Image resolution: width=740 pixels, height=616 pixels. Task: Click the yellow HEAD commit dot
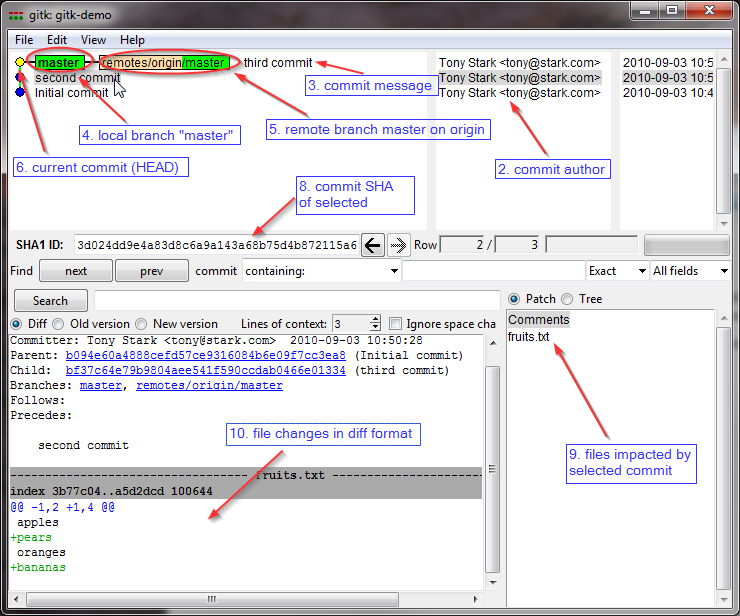click(20, 62)
